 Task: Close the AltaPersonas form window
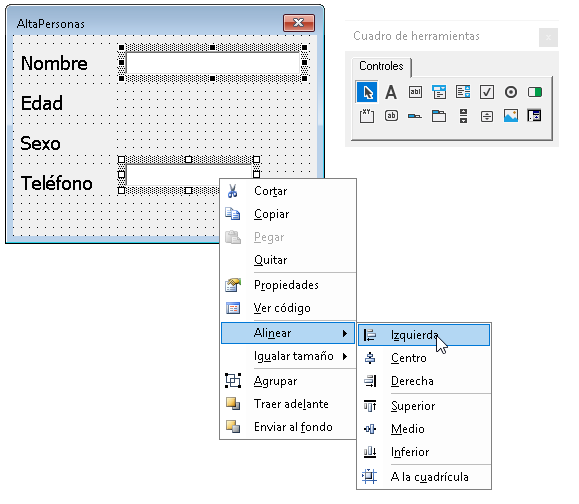[x=299, y=23]
